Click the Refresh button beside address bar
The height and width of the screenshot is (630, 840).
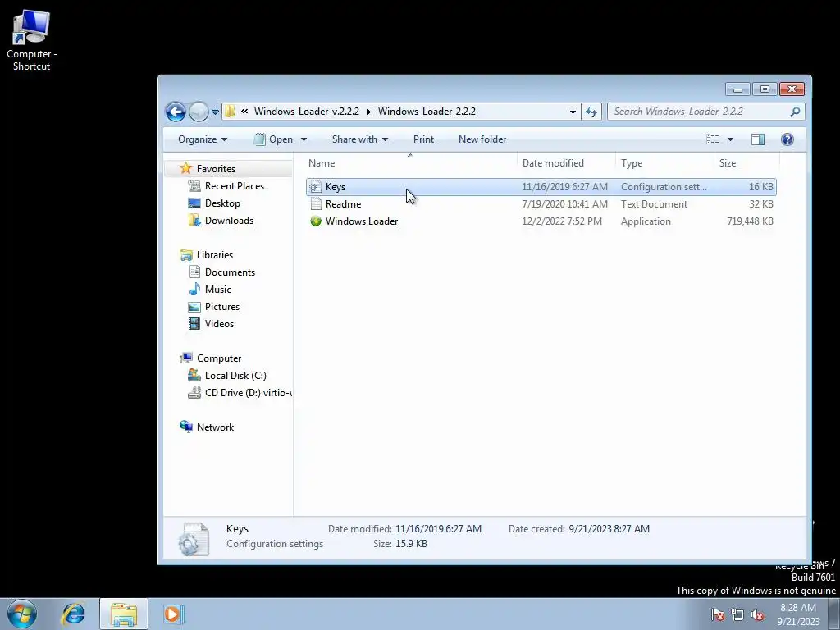591,112
